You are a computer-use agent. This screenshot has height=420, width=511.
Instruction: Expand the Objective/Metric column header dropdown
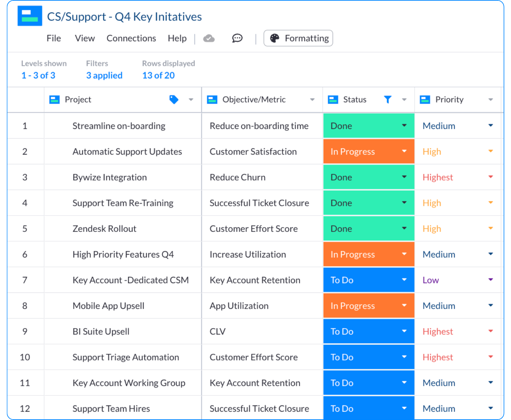[x=312, y=100]
